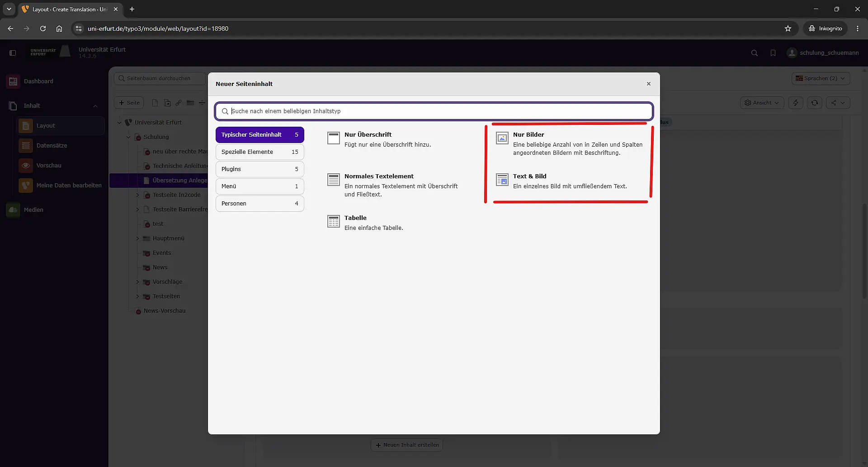Image resolution: width=868 pixels, height=467 pixels.
Task: Open the Datensätze module
Action: (x=61, y=146)
